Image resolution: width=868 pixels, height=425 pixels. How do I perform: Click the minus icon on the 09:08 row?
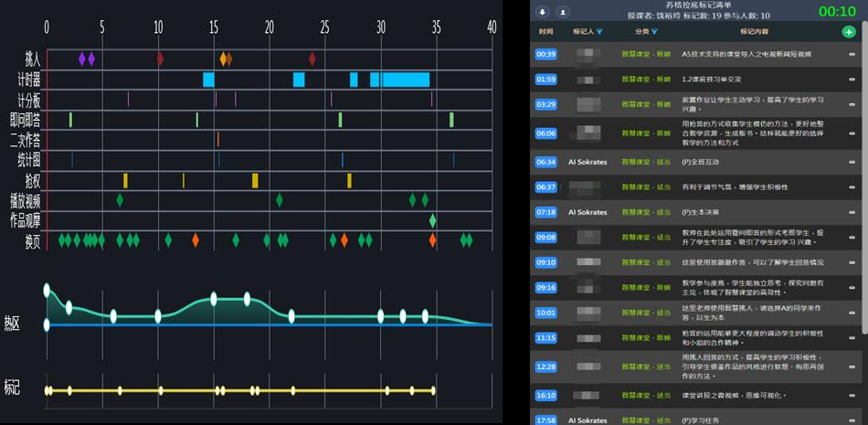pyautogui.click(x=852, y=237)
